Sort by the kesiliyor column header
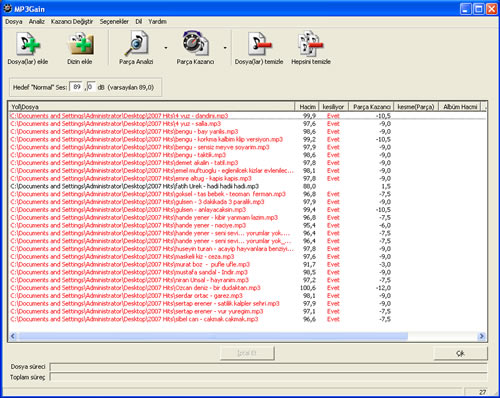The width and height of the screenshot is (500, 398). point(333,107)
